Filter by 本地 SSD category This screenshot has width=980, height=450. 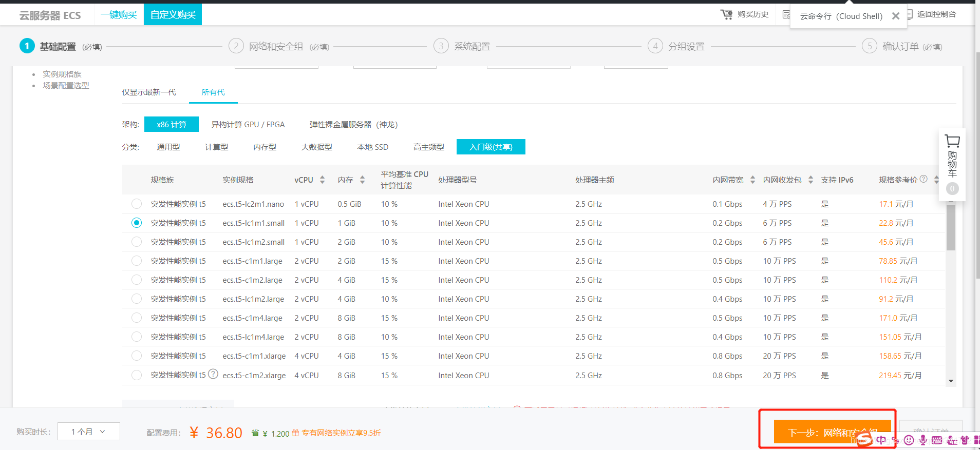click(373, 147)
